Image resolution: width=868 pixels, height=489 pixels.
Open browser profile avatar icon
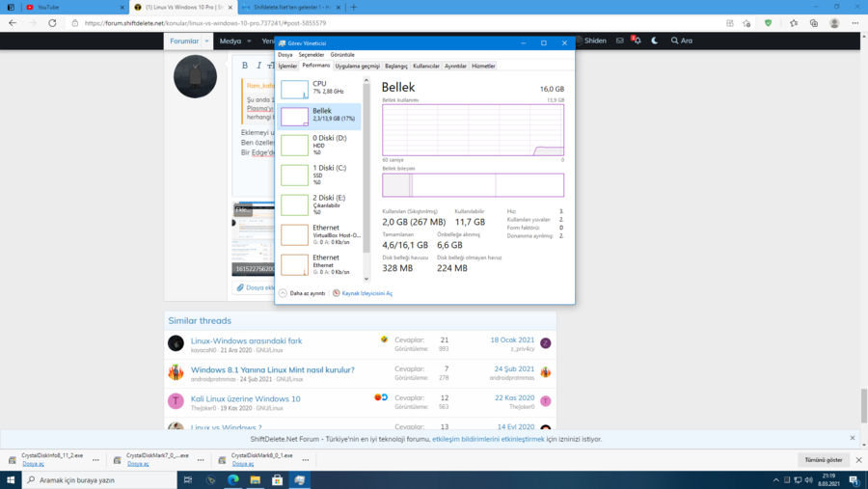click(x=834, y=23)
